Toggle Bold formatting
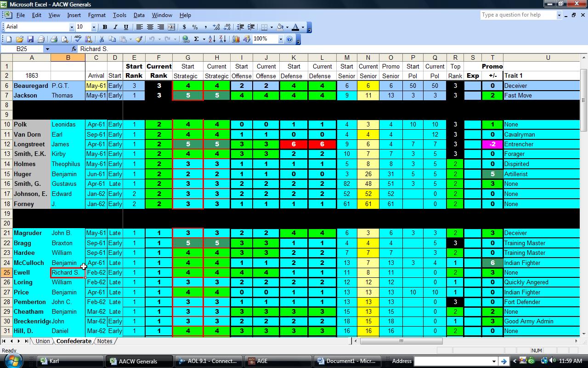This screenshot has width=588, height=368. (105, 27)
